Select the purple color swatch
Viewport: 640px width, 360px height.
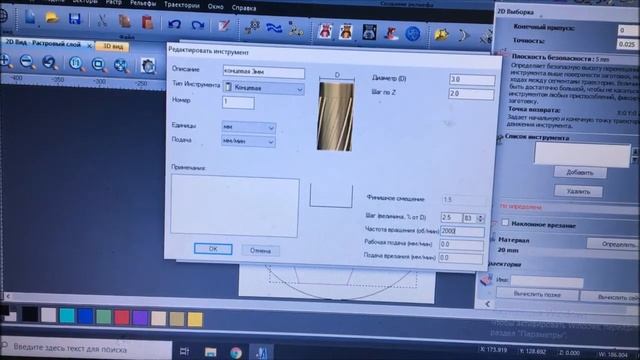click(x=140, y=318)
